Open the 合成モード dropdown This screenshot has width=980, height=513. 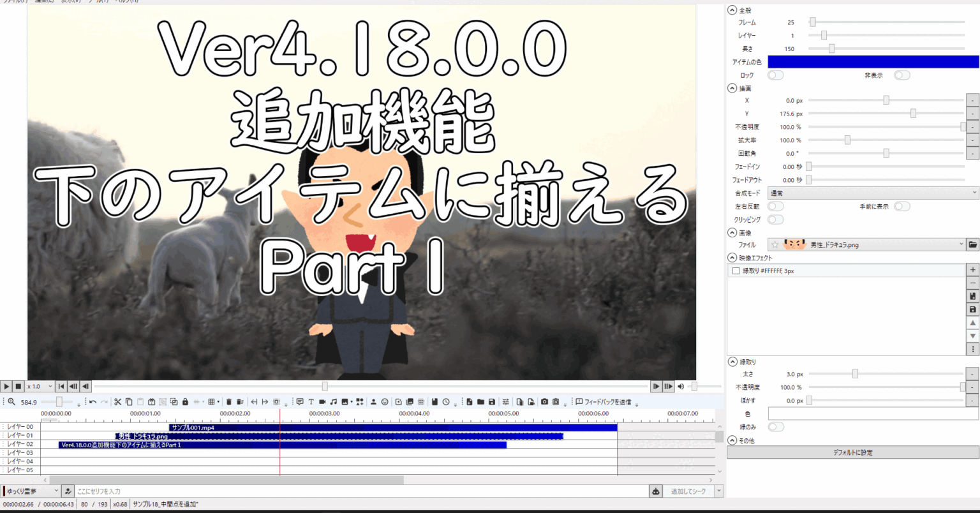873,192
